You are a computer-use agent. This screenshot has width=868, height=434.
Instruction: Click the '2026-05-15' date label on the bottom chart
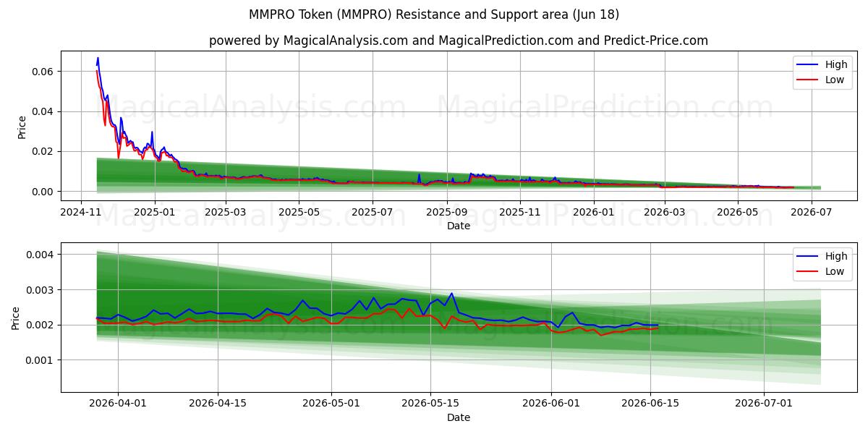tap(431, 404)
